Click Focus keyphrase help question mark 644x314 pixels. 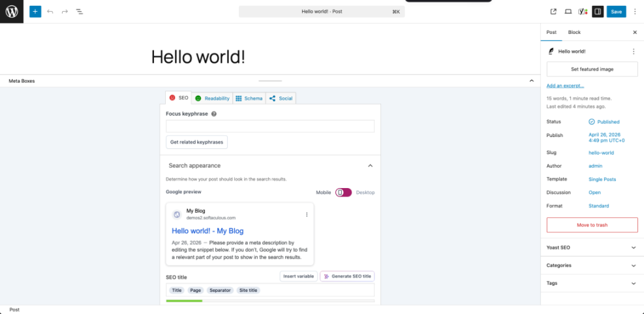[214, 114]
